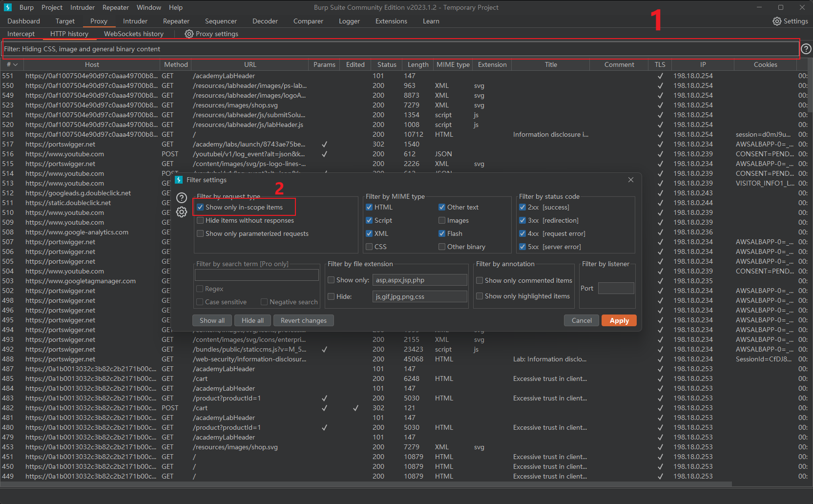813x504 pixels.
Task: Click the Burp Suite logo icon in title bar
Action: (x=8, y=7)
